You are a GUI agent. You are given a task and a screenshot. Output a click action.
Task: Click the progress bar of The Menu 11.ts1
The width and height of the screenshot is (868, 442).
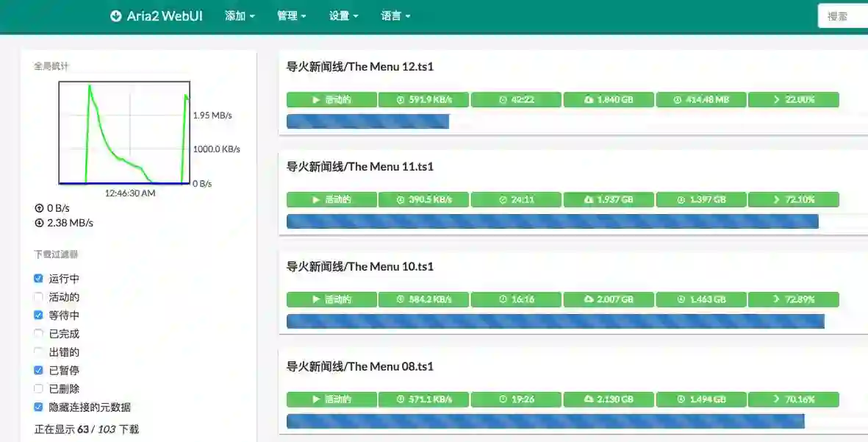point(578,221)
